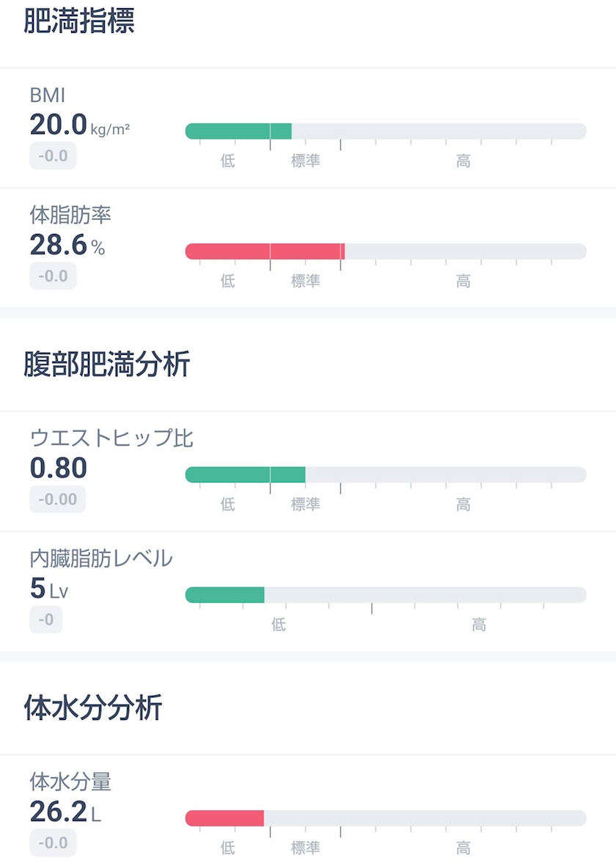Tap the BMI 20.0 value

click(x=59, y=125)
